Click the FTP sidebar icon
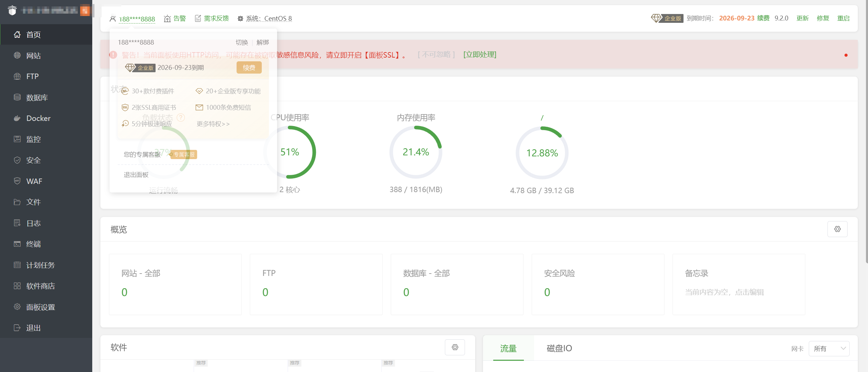Screen dimensions: 868x372 pyautogui.click(x=17, y=76)
